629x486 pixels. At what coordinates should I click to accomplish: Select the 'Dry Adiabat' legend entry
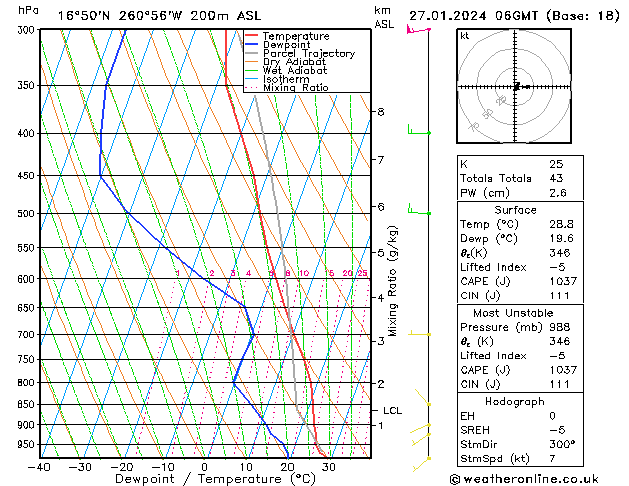294,62
